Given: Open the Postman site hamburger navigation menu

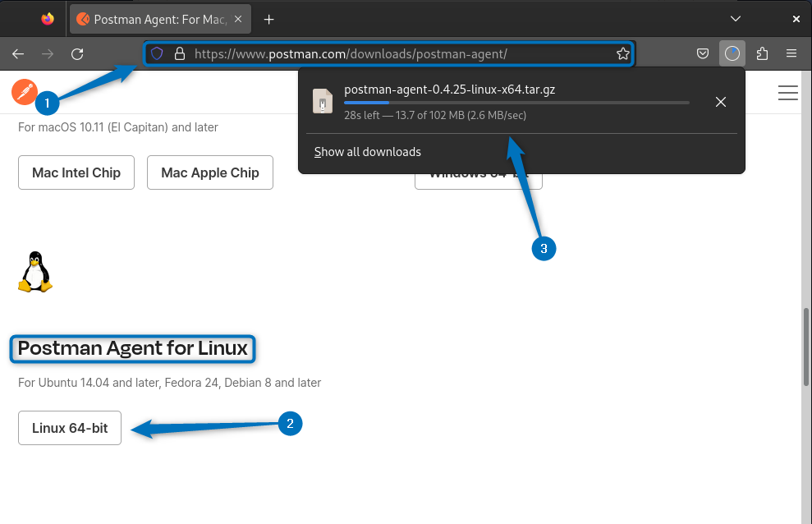Looking at the screenshot, I should (x=787, y=93).
